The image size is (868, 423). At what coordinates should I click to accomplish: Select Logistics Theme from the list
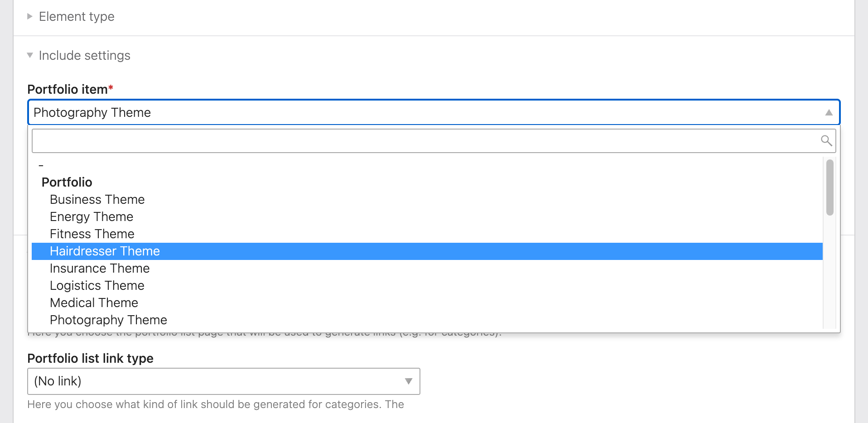point(97,285)
